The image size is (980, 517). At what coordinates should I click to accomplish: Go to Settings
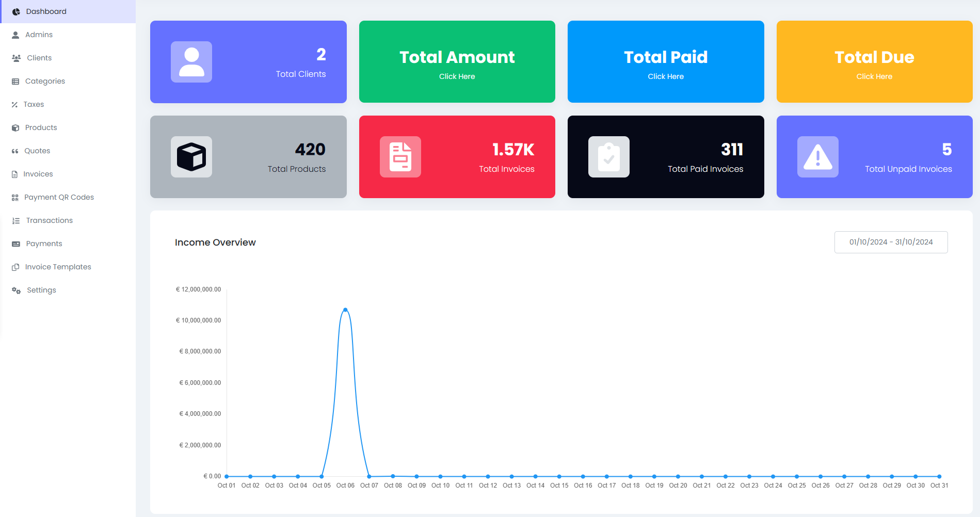pyautogui.click(x=68, y=290)
